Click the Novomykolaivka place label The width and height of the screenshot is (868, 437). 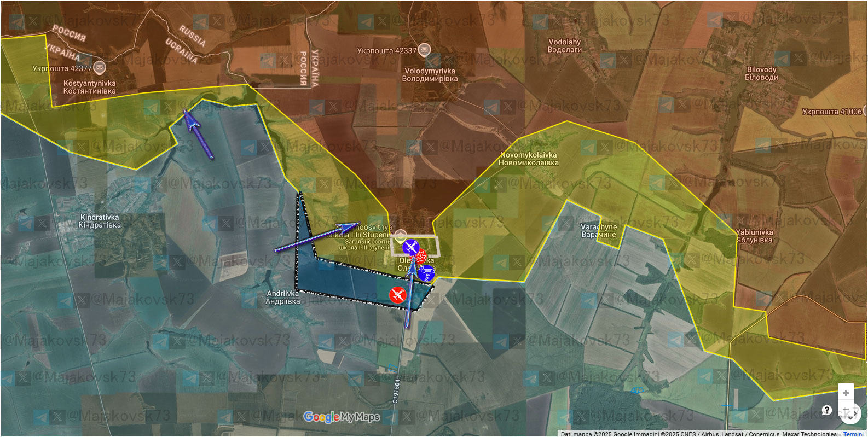pos(528,159)
